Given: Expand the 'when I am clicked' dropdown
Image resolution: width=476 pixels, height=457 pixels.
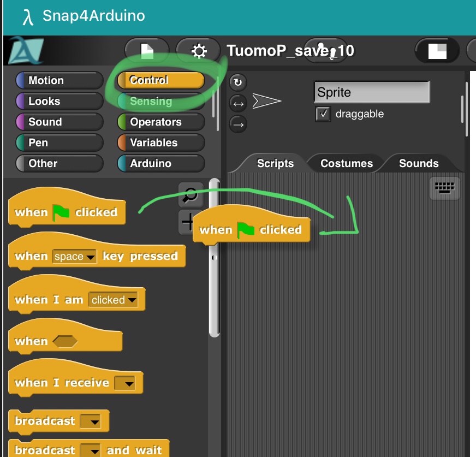Looking at the screenshot, I should click(x=132, y=300).
